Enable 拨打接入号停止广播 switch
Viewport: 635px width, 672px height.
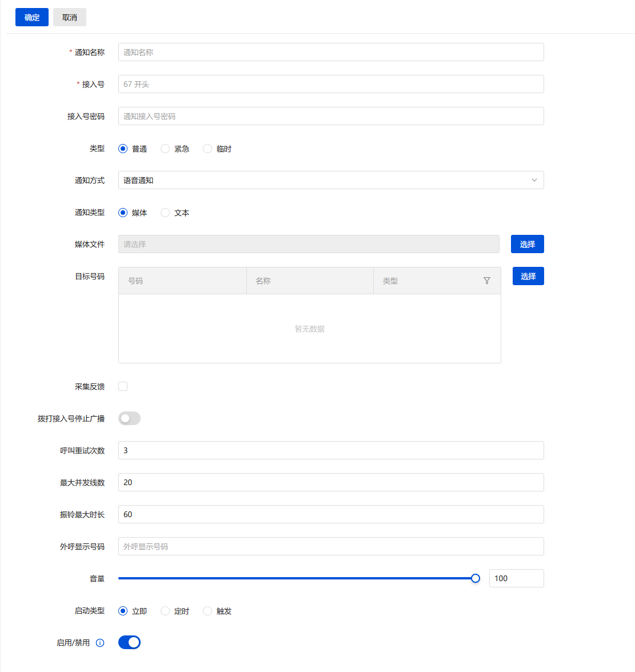(x=129, y=418)
